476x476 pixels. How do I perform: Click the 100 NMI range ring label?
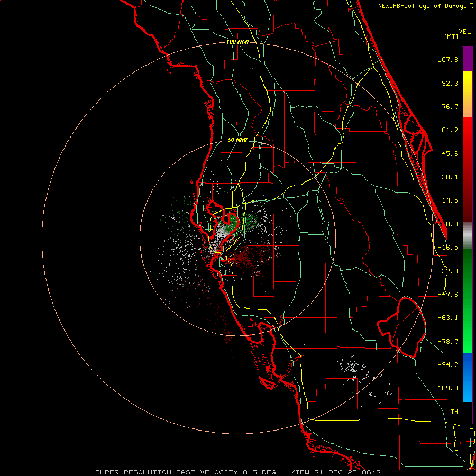(237, 42)
